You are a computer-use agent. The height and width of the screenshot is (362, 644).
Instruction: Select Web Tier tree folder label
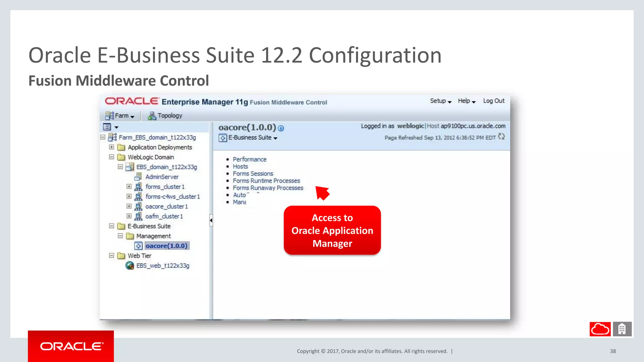(139, 256)
